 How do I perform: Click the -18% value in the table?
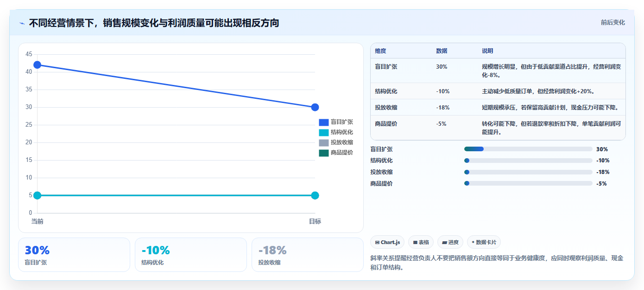click(443, 107)
